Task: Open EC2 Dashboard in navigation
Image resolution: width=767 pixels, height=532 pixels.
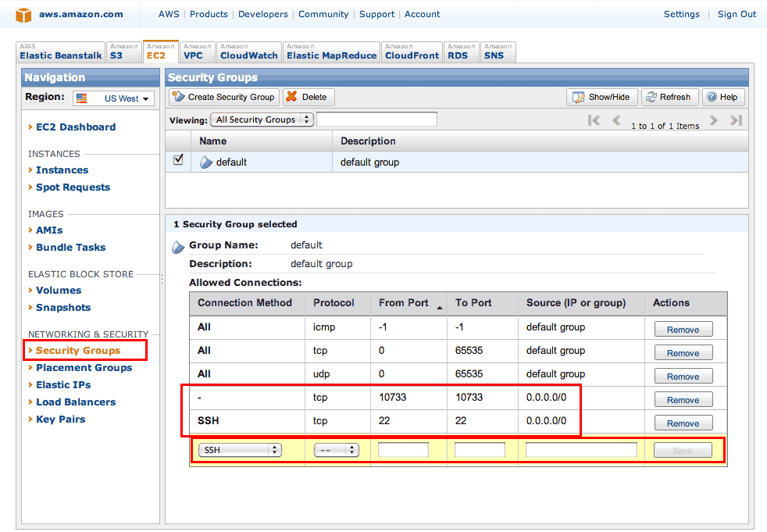Action: click(x=76, y=127)
